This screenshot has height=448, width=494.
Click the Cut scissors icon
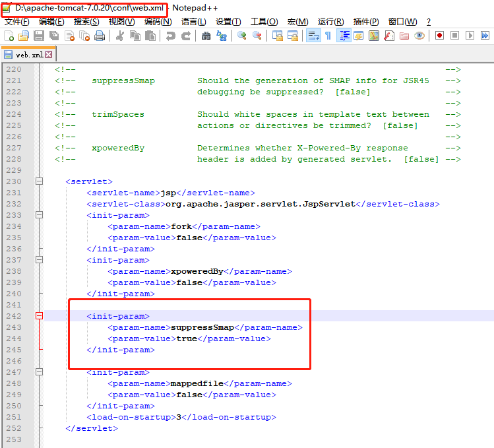point(120,36)
